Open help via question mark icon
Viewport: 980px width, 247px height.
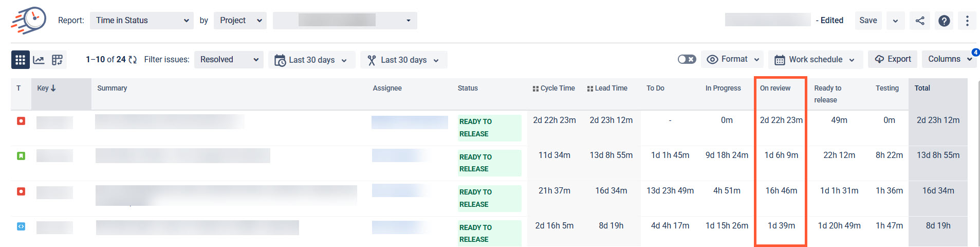tap(944, 21)
